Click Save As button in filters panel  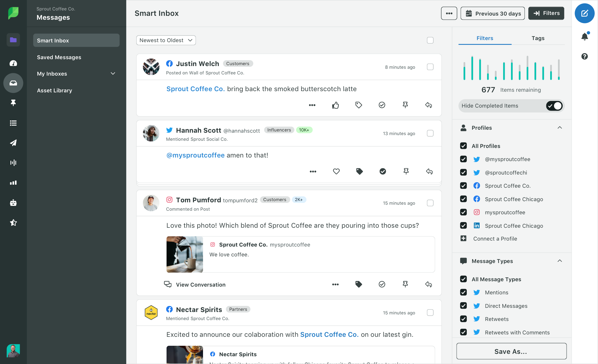click(511, 352)
